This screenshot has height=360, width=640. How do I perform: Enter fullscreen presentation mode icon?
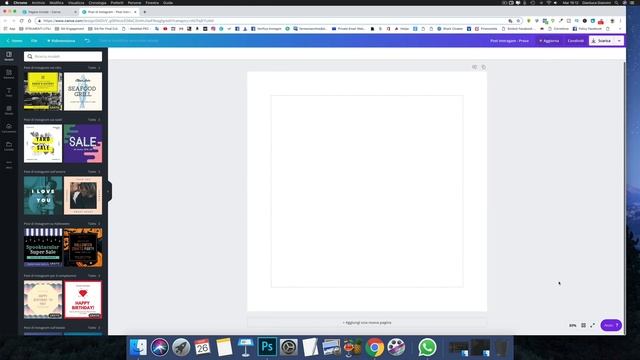point(592,325)
